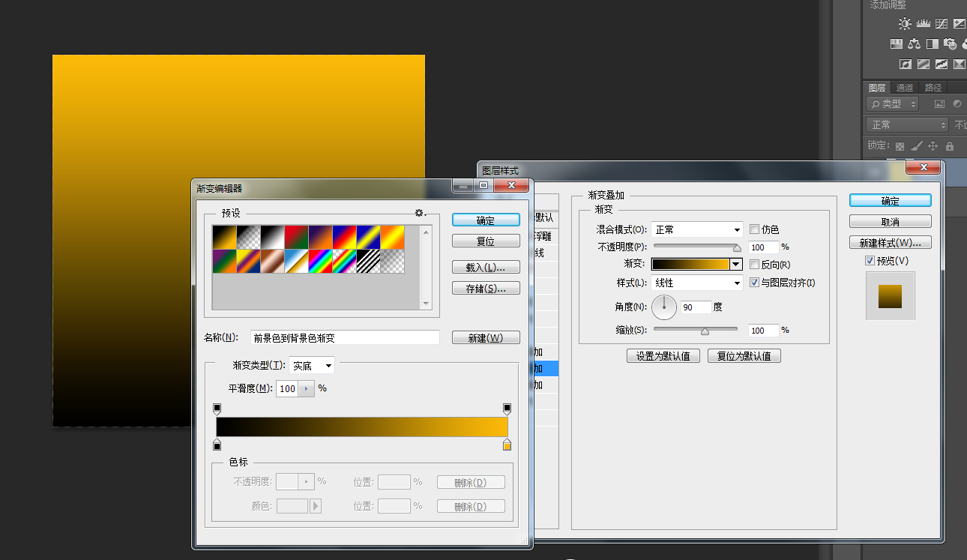Add a Hue/Saturation adjustment
The image size is (967, 560).
[897, 43]
